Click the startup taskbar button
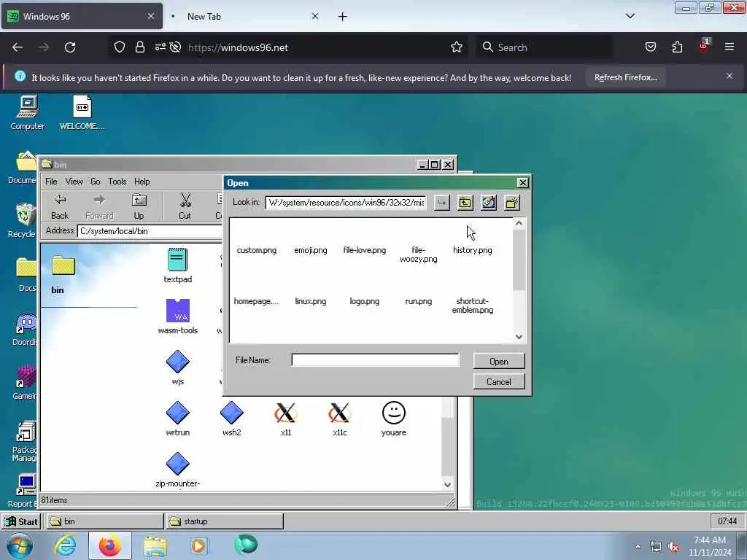 click(225, 521)
